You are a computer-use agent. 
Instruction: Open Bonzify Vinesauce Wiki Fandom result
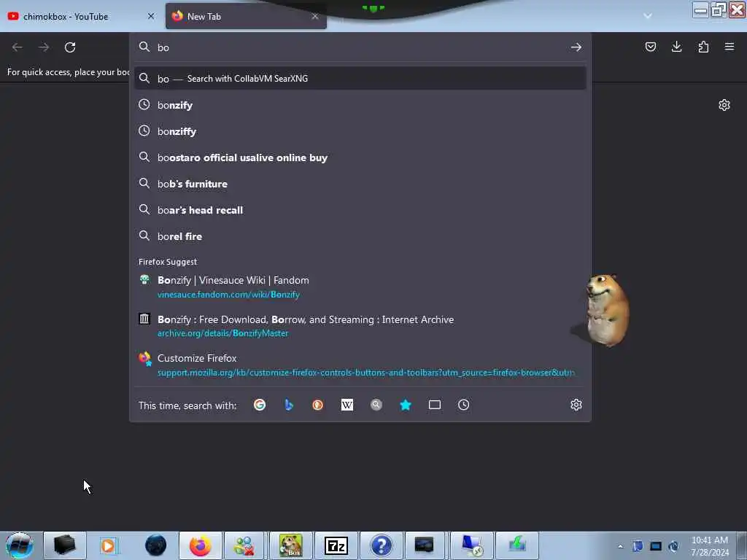pyautogui.click(x=360, y=287)
